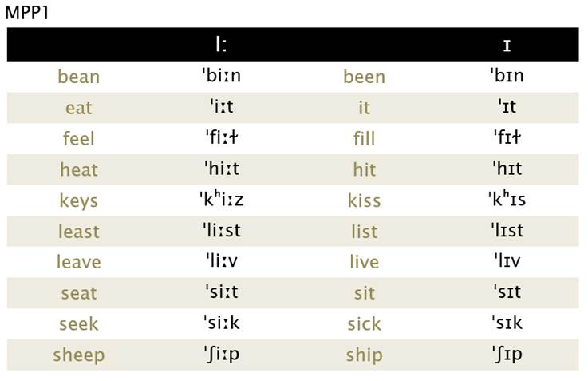Screen dimensions: 588x381
Task: Click the word 'heat'
Action: coord(79,169)
